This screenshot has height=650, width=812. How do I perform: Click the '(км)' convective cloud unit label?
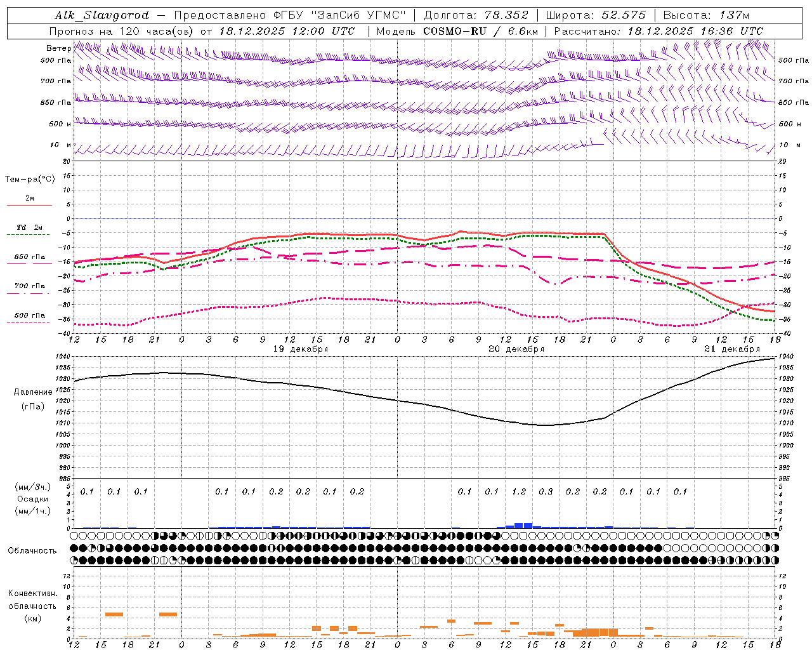(x=33, y=618)
